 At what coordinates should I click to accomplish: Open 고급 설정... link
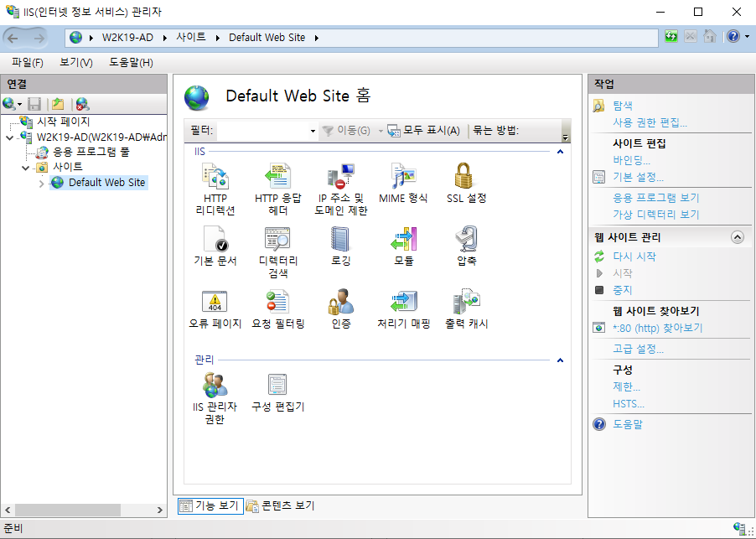[638, 349]
